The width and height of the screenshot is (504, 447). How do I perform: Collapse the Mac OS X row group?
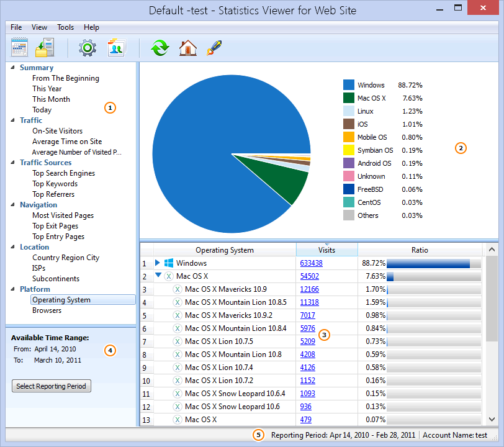click(158, 275)
